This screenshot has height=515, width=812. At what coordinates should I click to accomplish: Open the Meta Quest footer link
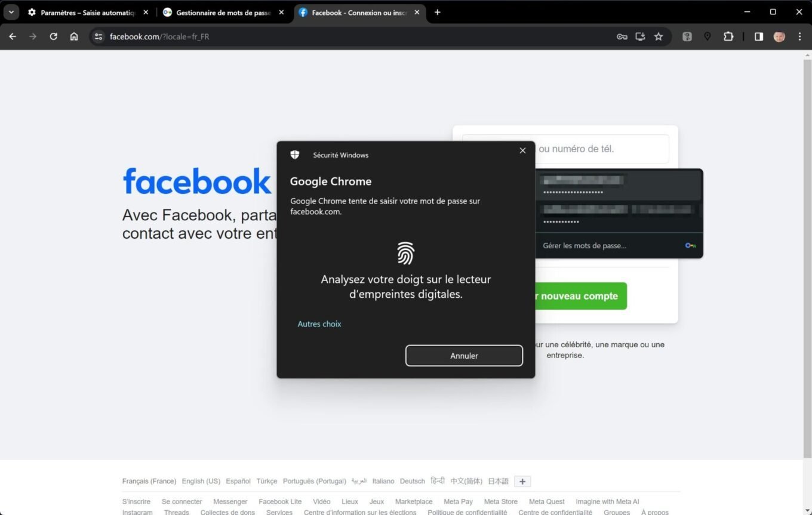pos(547,502)
